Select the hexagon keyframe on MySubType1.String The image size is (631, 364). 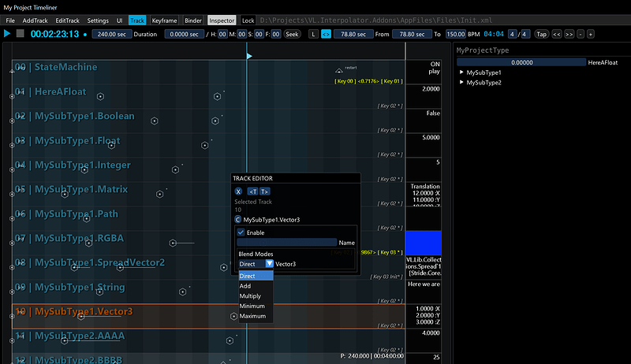pyautogui.click(x=183, y=292)
